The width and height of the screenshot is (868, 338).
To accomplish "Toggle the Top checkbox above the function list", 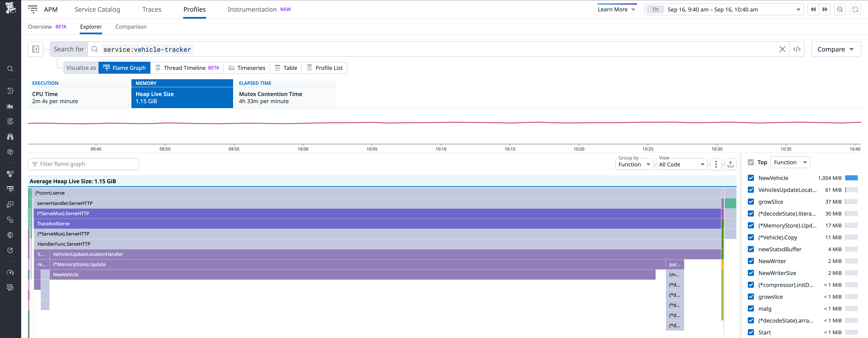I will coord(751,162).
